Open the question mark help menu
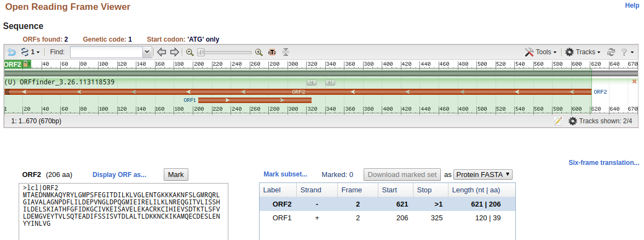644x240 pixels. (x=626, y=52)
